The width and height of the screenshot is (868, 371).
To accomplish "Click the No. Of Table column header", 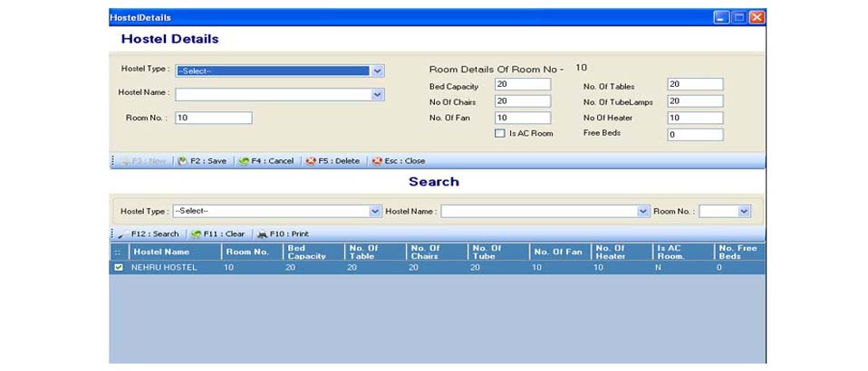I will (375, 252).
